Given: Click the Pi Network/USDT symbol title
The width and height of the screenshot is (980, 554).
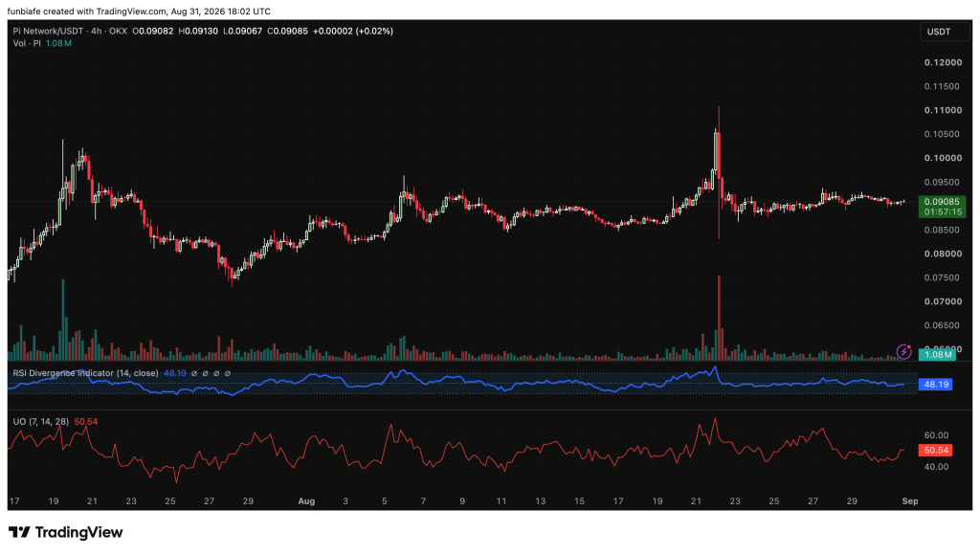Looking at the screenshot, I should (x=49, y=31).
